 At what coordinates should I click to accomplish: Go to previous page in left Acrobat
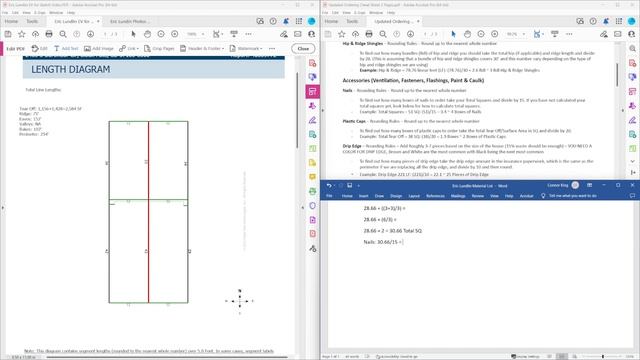pos(77,34)
